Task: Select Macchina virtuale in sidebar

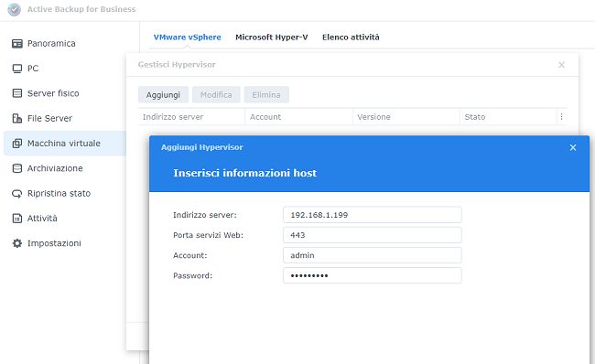Action: pyautogui.click(x=64, y=144)
